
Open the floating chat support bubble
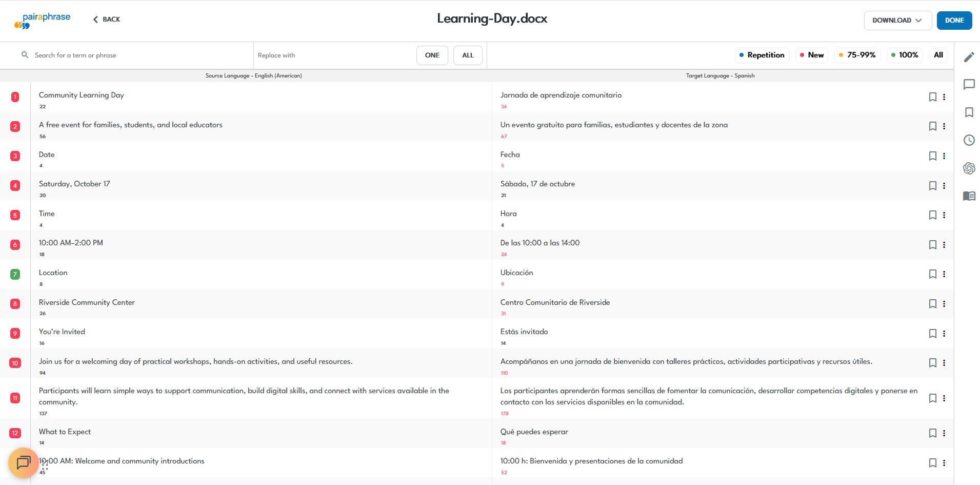click(x=24, y=463)
